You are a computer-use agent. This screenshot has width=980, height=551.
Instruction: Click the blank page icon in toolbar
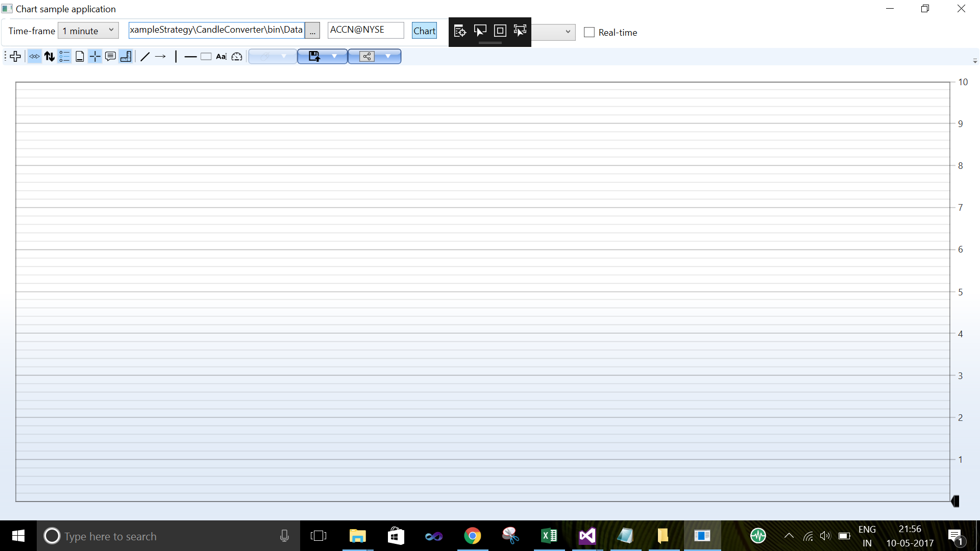click(x=80, y=57)
